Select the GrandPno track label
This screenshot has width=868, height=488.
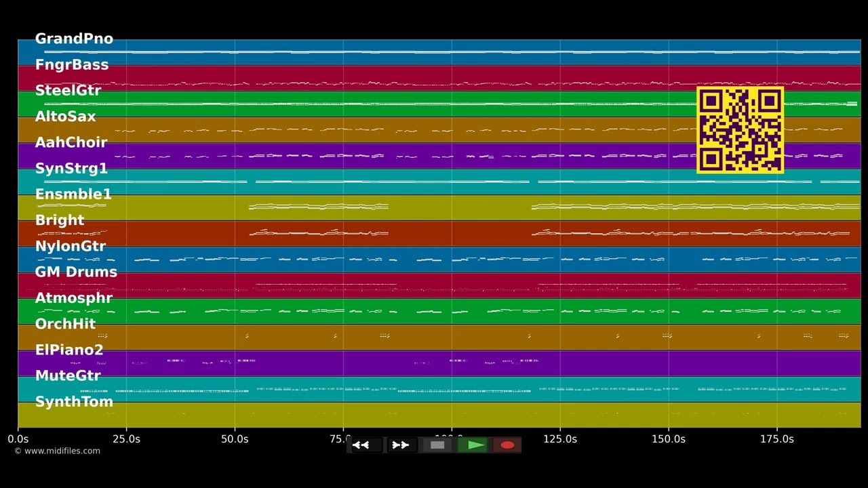click(x=74, y=39)
